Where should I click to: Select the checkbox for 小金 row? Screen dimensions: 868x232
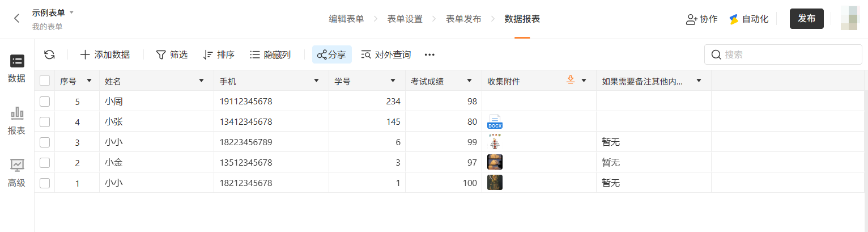tap(45, 163)
